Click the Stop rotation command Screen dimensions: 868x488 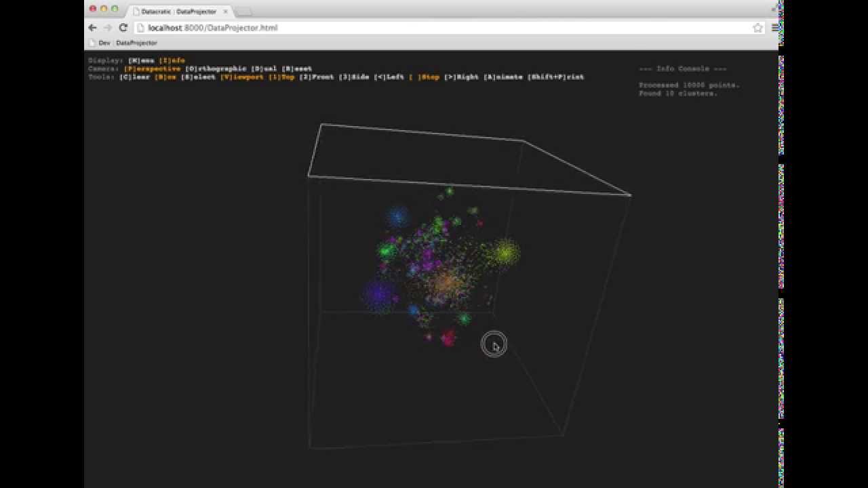click(x=425, y=77)
